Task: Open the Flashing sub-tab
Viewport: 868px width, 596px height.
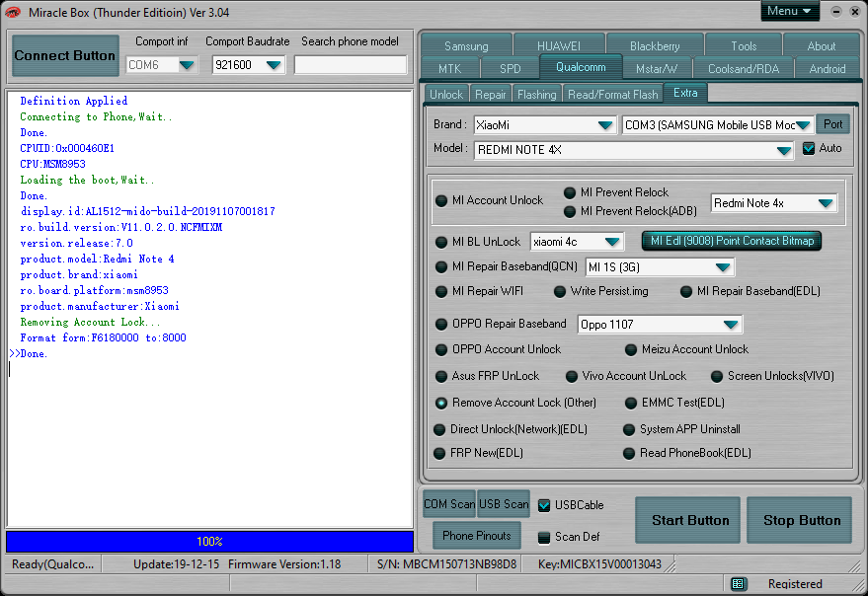Action: [536, 94]
